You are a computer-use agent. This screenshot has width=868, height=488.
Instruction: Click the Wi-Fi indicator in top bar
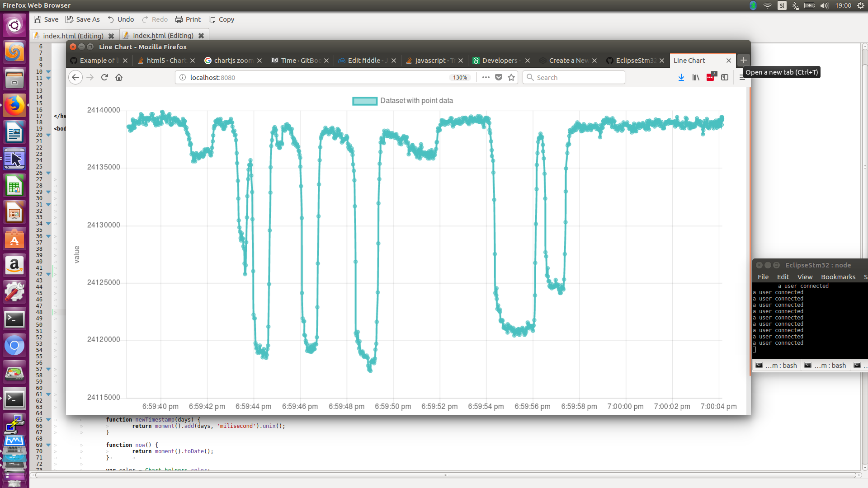[768, 5]
